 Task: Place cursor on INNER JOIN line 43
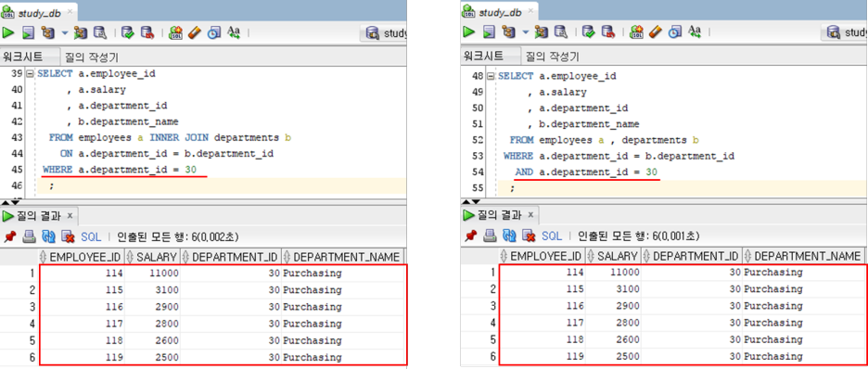click(x=169, y=138)
